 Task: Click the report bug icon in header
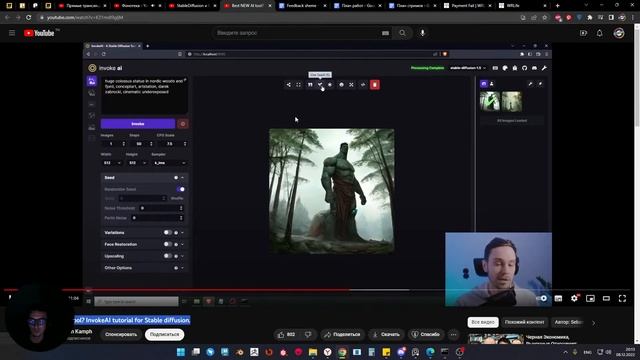pyautogui.click(x=515, y=68)
